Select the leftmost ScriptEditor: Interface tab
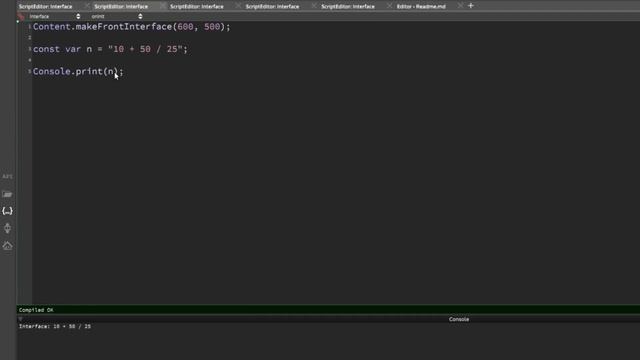 45,7
